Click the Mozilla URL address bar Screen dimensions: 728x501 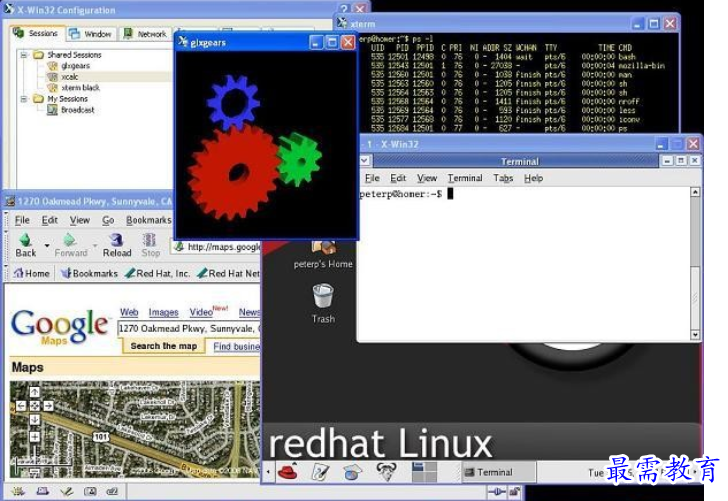click(216, 247)
